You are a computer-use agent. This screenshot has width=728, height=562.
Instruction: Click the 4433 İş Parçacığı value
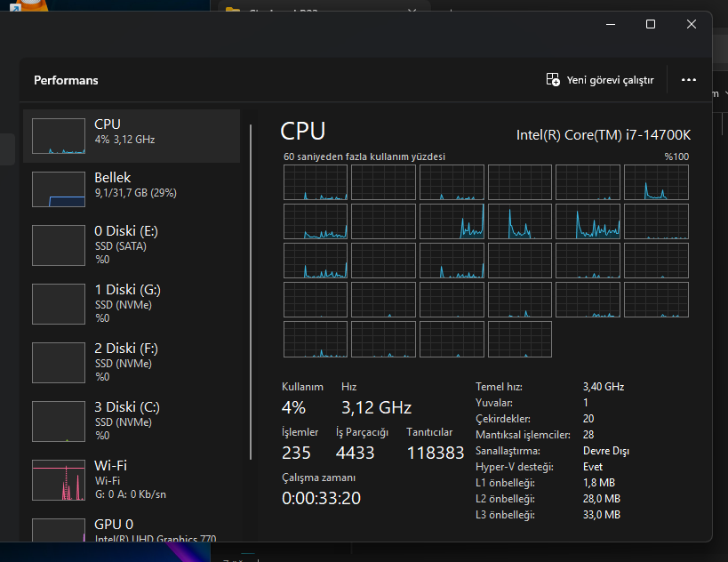(355, 453)
